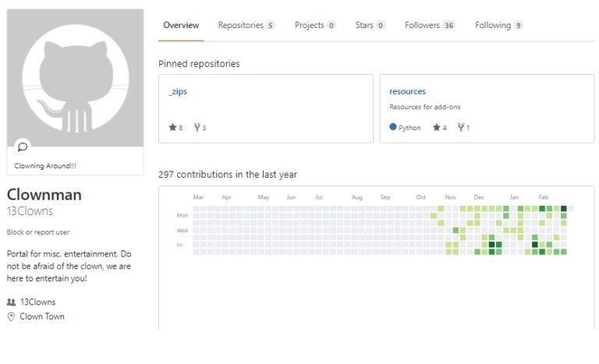Select the Following tab
The image size is (599, 364).
(498, 26)
